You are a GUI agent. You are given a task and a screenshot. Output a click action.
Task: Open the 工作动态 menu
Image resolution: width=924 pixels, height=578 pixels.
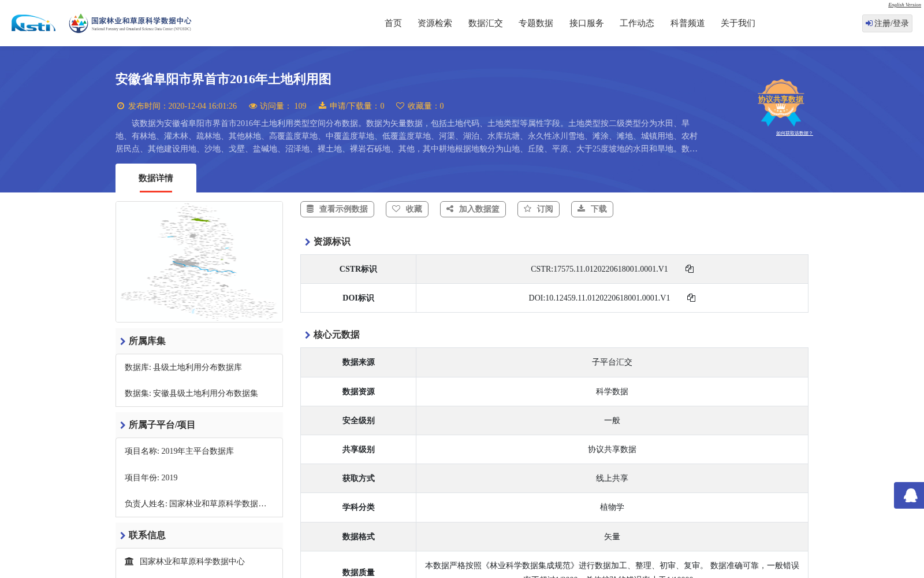pos(637,23)
